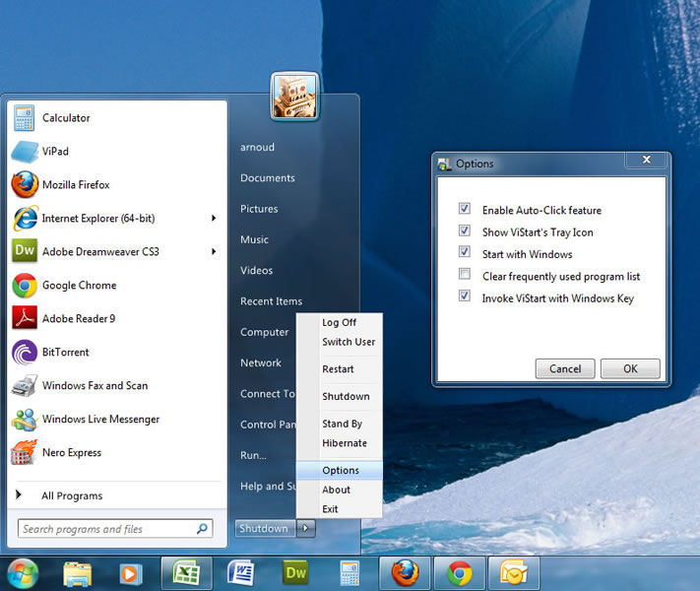Open Google Chrome from the taskbar
This screenshot has width=700, height=591.
point(459,572)
